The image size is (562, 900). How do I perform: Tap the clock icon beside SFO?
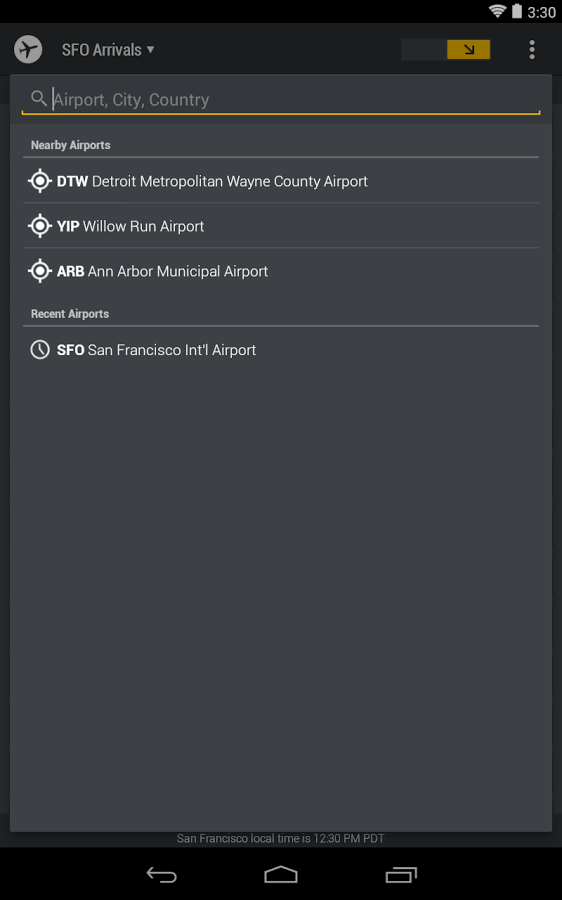coord(40,350)
